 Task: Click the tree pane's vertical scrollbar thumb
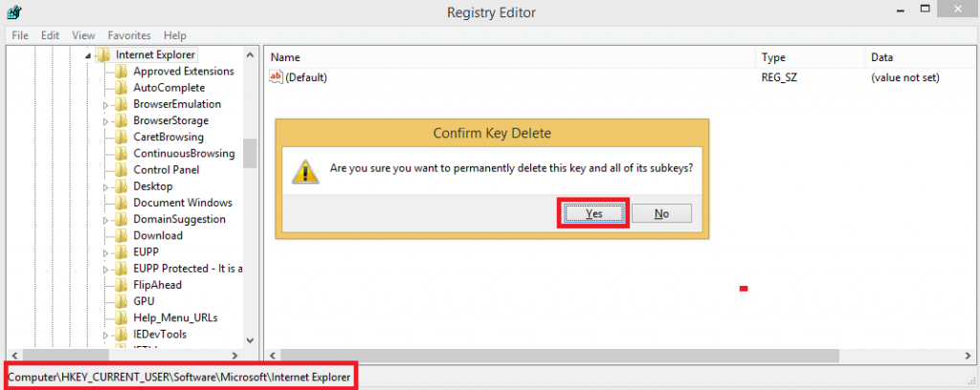click(250, 153)
